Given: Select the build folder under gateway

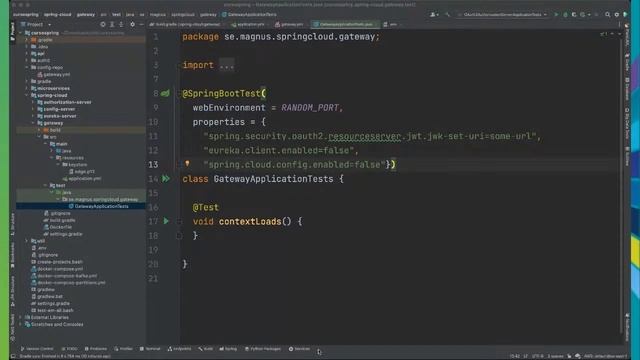Looking at the screenshot, I should tap(55, 130).
